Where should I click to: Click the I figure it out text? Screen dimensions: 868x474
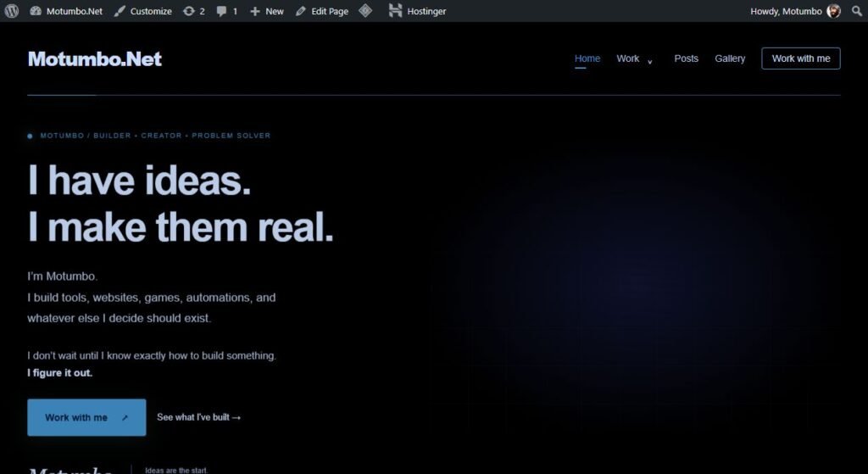pos(60,372)
